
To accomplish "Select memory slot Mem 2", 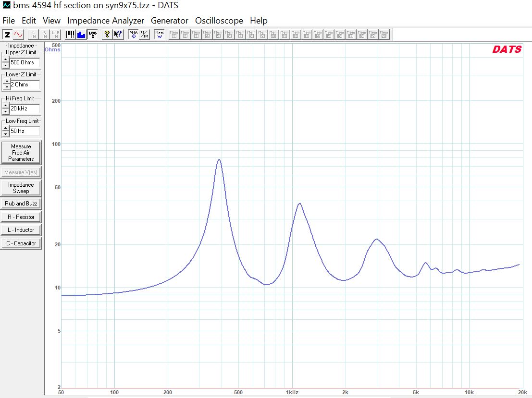I will pos(185,35).
